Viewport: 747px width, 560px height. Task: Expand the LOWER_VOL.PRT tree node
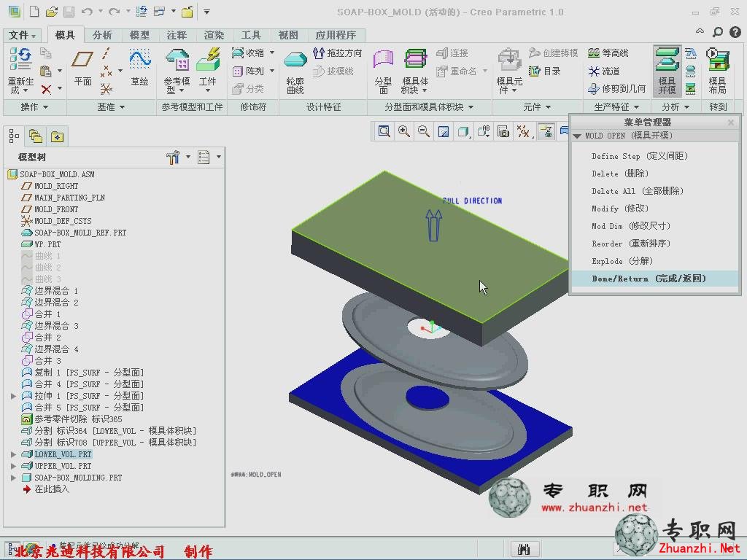click(13, 454)
